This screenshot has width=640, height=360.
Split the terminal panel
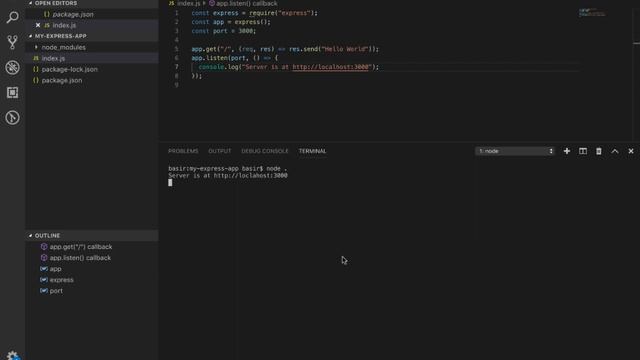[582, 151]
